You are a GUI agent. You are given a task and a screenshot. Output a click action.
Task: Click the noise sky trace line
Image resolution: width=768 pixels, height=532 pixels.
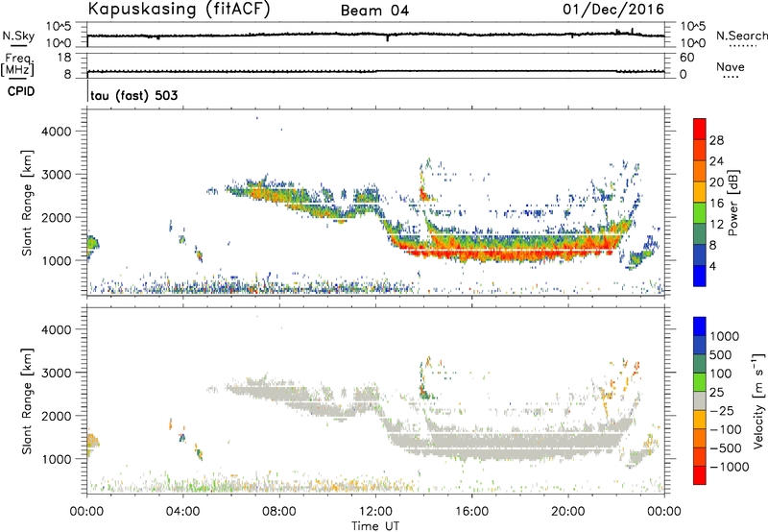pyautogui.click(x=375, y=35)
